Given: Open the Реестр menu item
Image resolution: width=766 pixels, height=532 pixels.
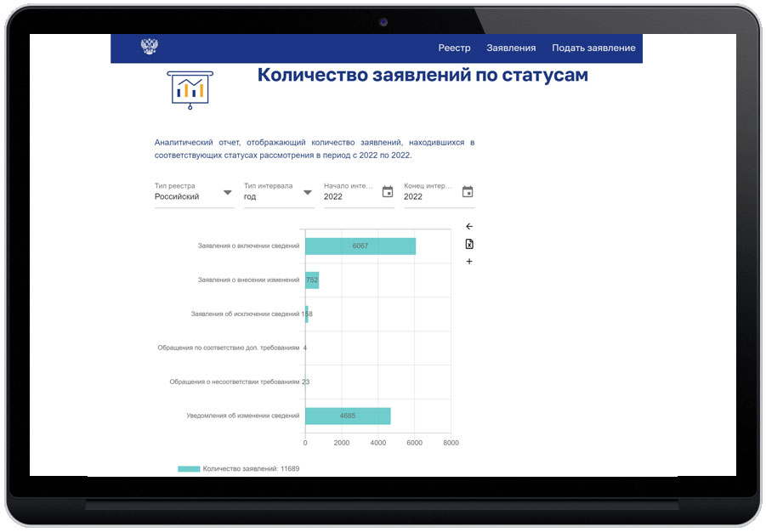Looking at the screenshot, I should click(454, 48).
